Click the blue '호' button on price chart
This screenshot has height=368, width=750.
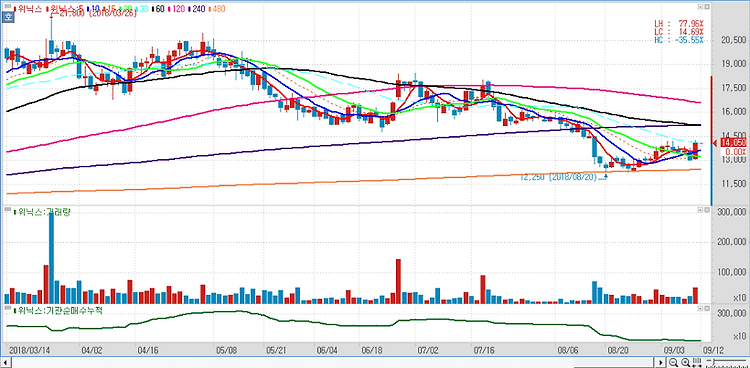(x=8, y=17)
